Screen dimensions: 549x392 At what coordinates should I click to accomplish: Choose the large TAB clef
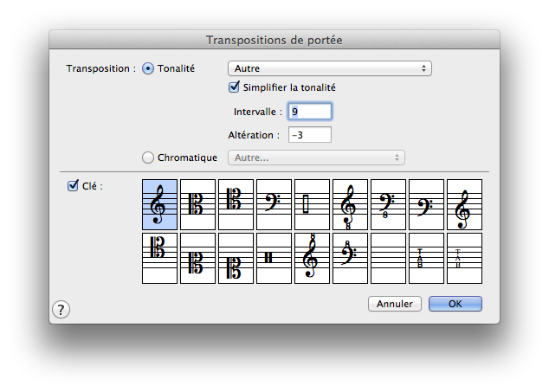click(426, 258)
